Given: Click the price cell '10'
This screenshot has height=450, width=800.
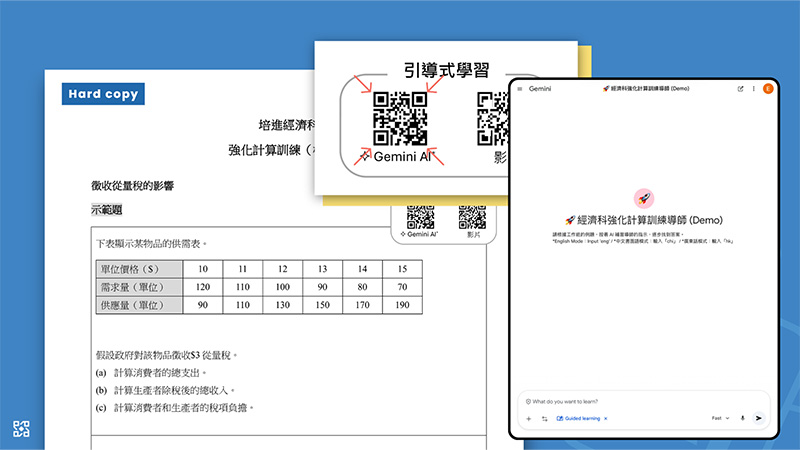Looking at the screenshot, I should tap(203, 269).
